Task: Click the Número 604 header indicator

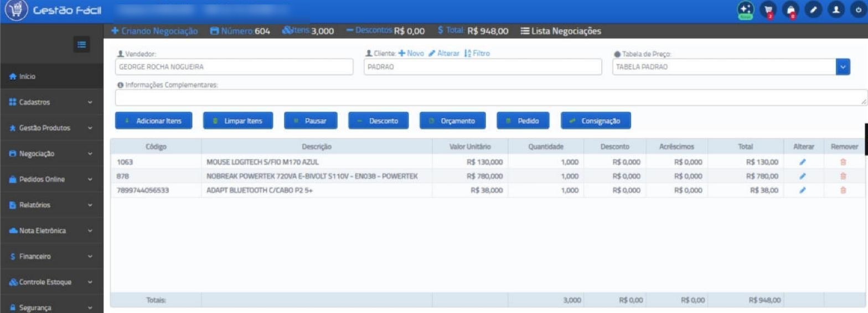Action: click(x=240, y=31)
